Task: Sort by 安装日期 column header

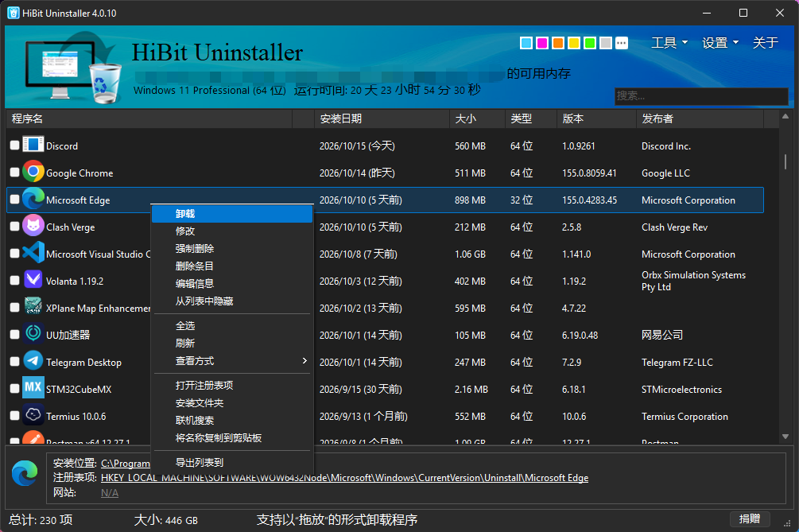Action: [382, 118]
